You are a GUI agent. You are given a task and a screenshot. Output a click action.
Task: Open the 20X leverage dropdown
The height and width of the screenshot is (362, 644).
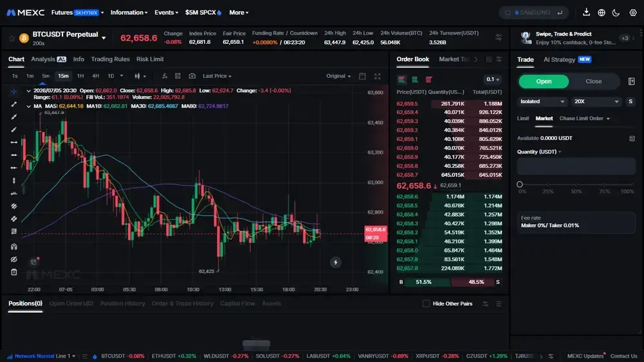(596, 102)
